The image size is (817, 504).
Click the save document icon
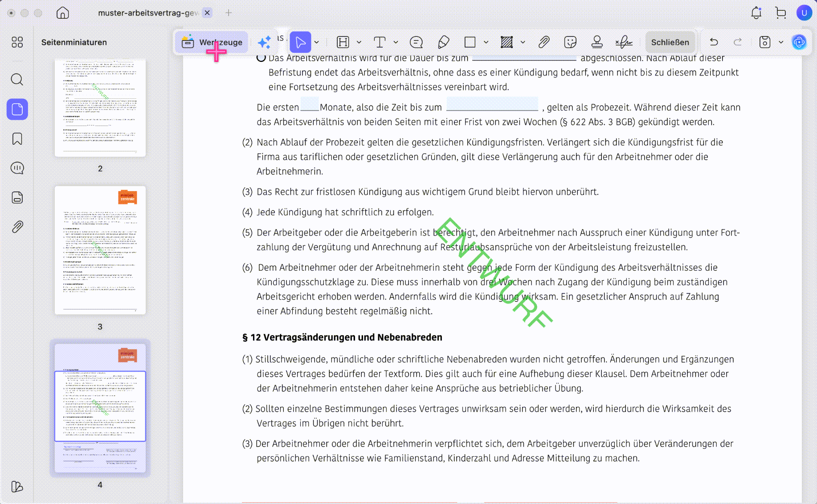pos(765,42)
